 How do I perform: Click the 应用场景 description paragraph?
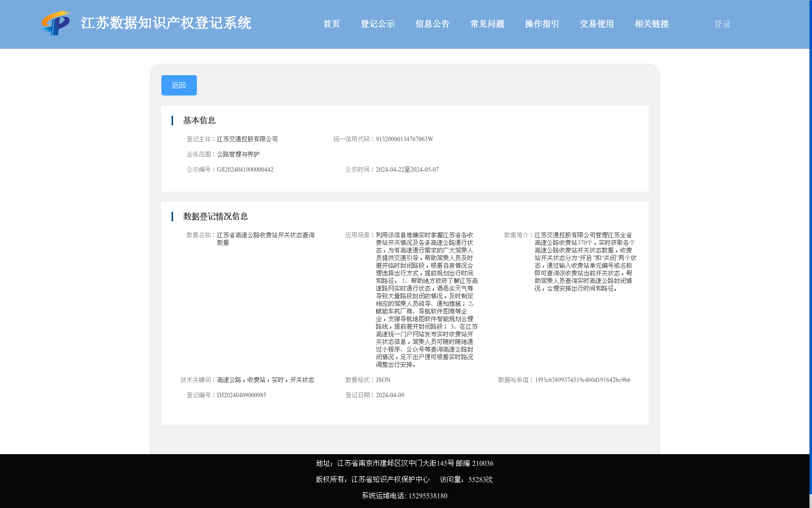click(427, 300)
